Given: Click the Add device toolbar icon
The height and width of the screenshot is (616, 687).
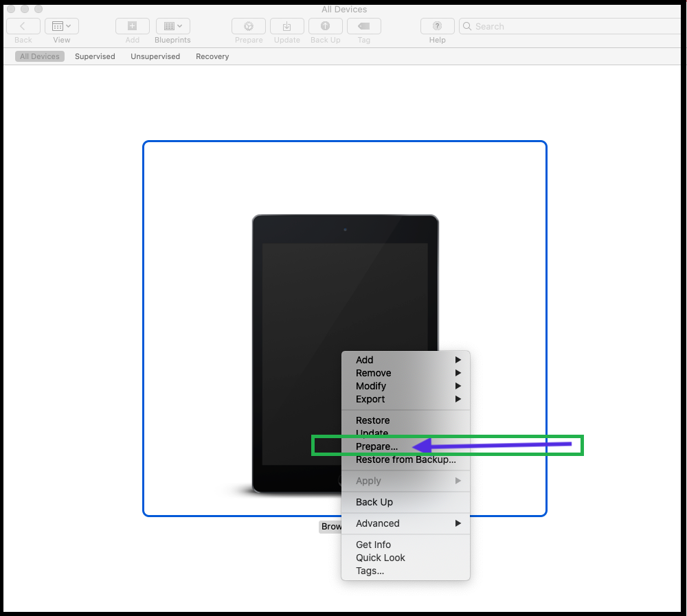Looking at the screenshot, I should tap(132, 26).
